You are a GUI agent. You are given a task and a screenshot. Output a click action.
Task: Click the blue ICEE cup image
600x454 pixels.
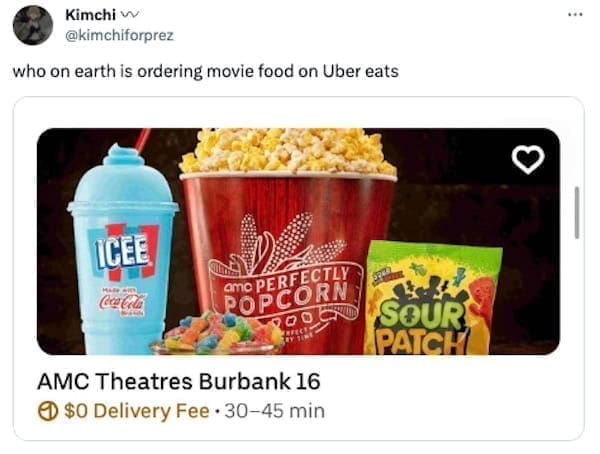coord(122,250)
